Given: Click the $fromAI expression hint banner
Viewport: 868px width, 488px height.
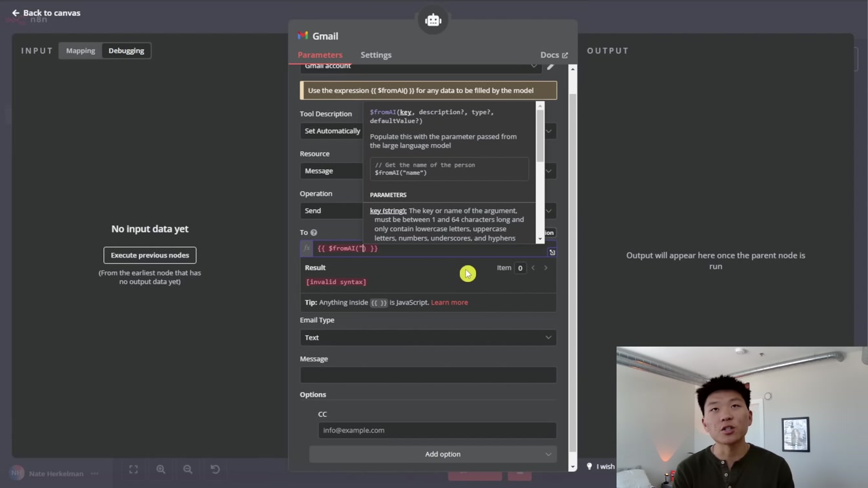Looking at the screenshot, I should click(x=428, y=90).
